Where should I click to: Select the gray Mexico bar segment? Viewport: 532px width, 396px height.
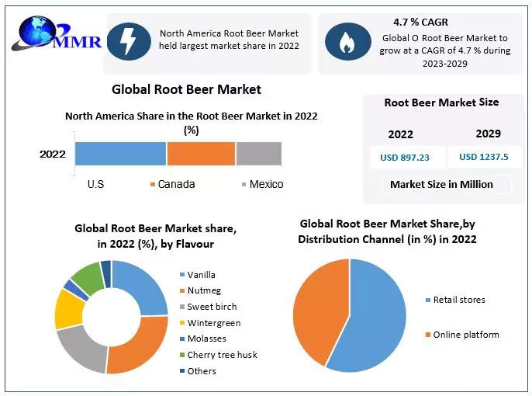(258, 154)
